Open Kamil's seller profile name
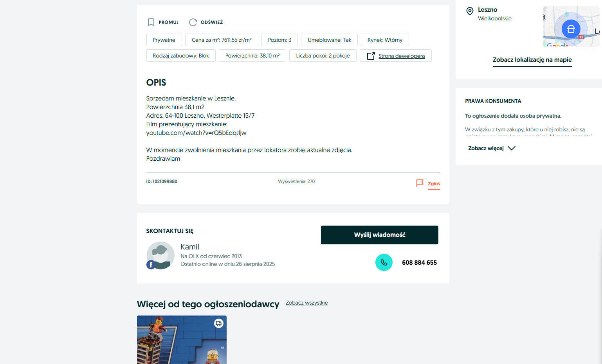Image resolution: width=602 pixels, height=364 pixels. (190, 247)
